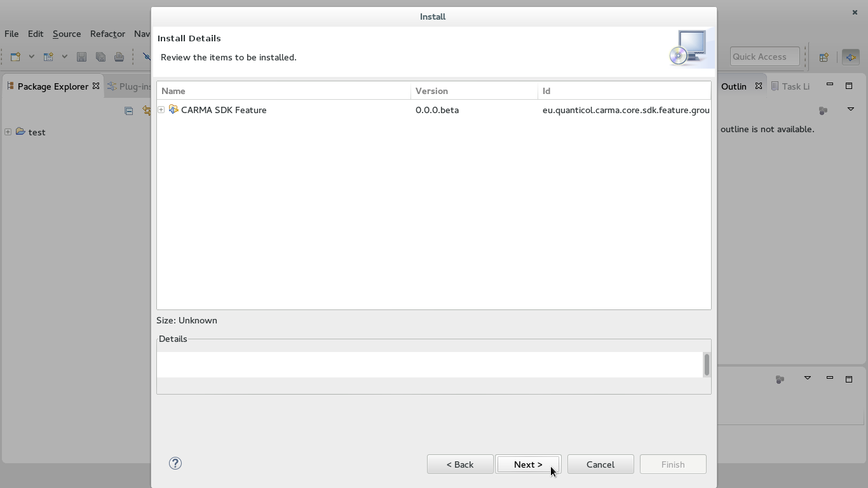Click the Size: Unknown label
The image size is (868, 488).
click(187, 320)
